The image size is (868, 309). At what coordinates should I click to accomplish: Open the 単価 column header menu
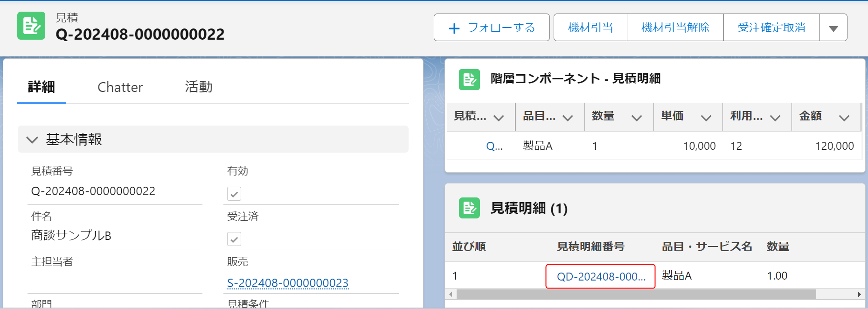pyautogui.click(x=706, y=118)
